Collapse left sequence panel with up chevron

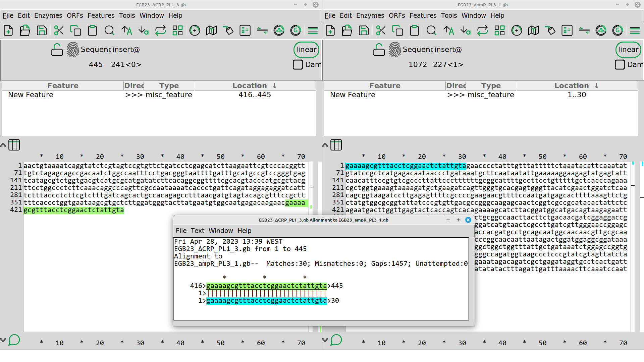[3, 145]
